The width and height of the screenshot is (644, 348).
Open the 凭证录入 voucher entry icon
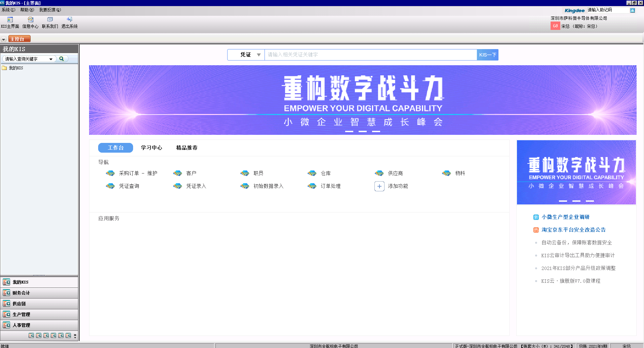tap(190, 186)
